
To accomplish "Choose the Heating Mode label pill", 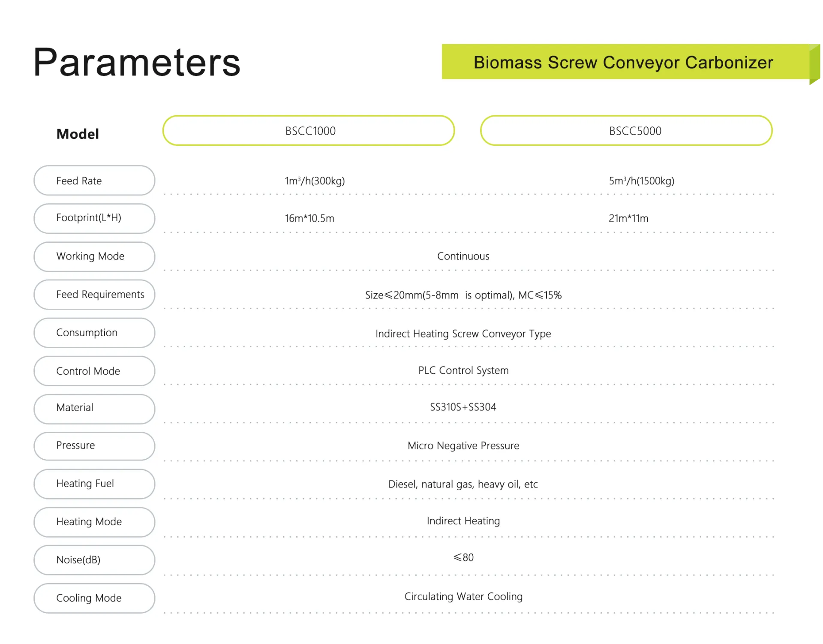I will click(94, 522).
